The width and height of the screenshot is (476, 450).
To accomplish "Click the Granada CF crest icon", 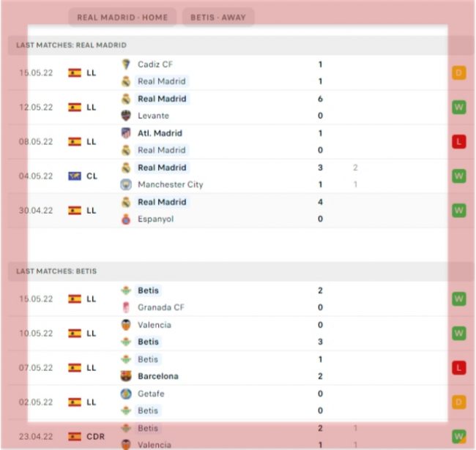I will pos(126,307).
